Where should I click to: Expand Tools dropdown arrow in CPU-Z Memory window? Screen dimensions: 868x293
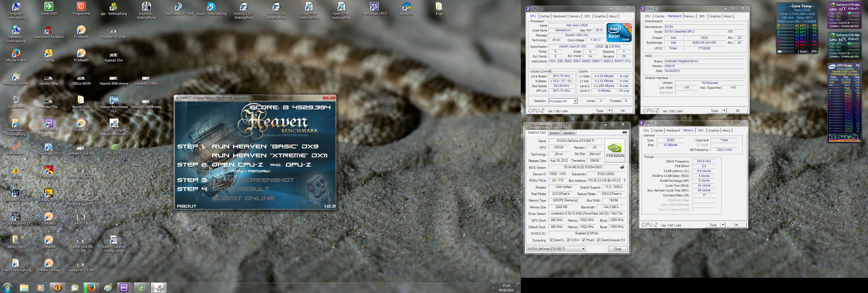point(723,225)
